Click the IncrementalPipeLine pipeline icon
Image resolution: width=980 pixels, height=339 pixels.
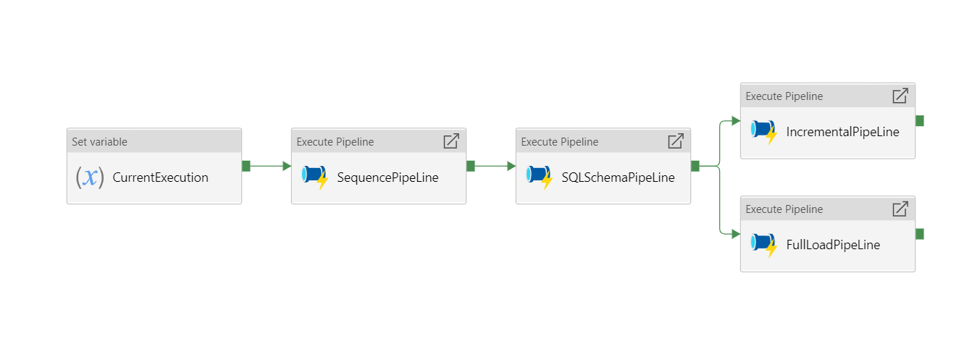coord(764,132)
